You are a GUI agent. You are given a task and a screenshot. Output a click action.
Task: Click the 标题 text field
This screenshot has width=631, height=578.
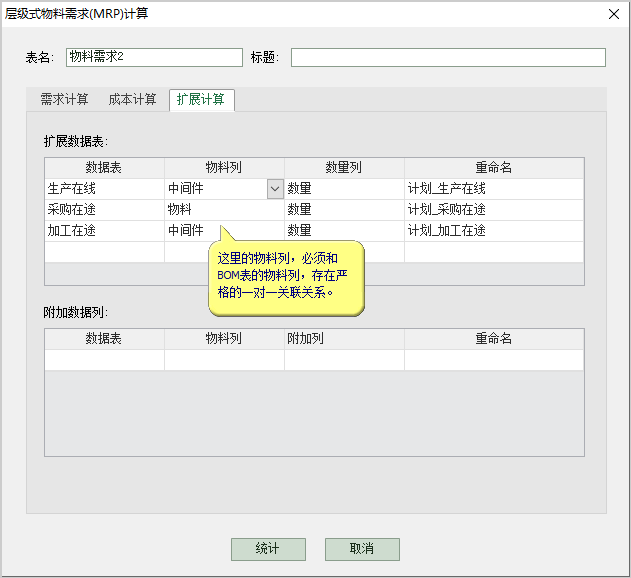447,58
